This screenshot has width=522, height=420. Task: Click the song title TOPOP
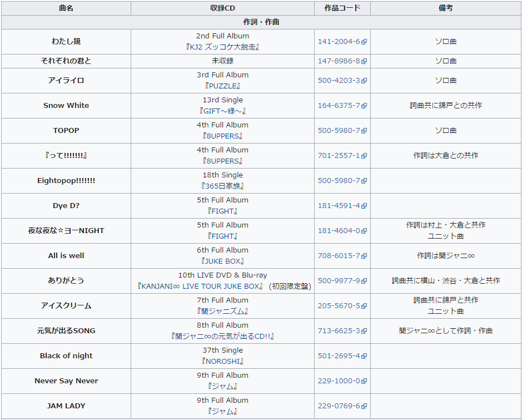[x=66, y=130]
